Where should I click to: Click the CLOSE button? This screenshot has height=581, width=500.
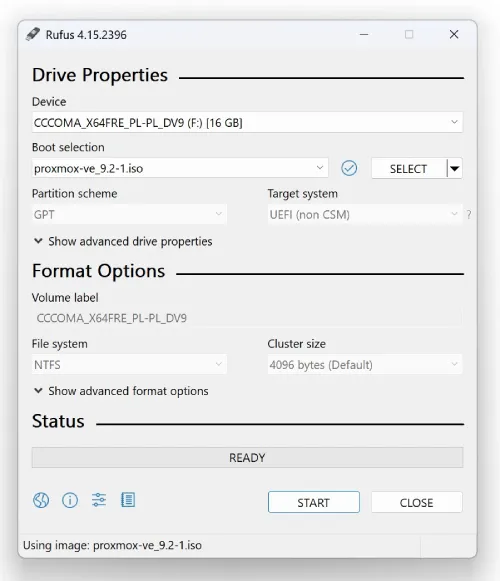[417, 502]
